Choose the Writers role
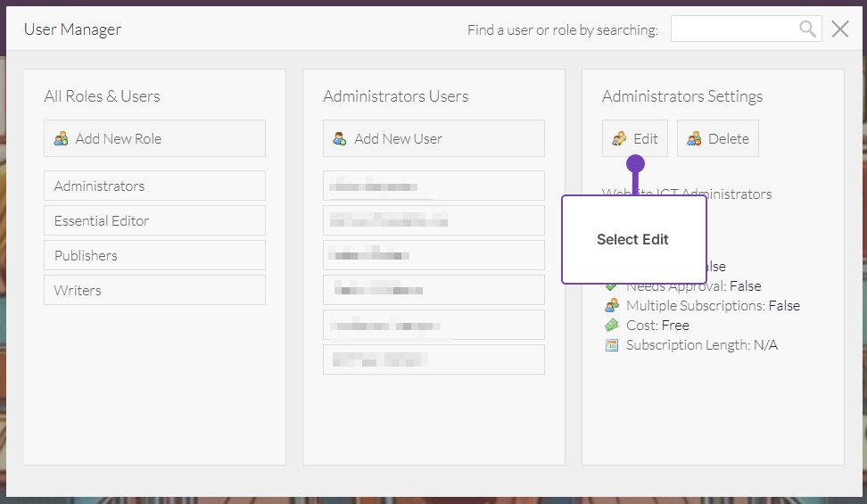Viewport: 867px width, 504px height. 154,290
